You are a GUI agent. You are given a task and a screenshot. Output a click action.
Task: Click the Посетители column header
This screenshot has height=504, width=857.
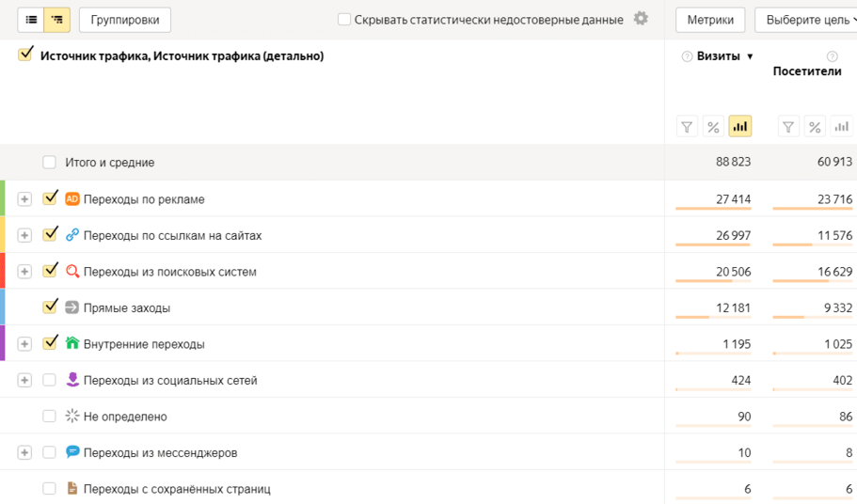pyautogui.click(x=807, y=71)
